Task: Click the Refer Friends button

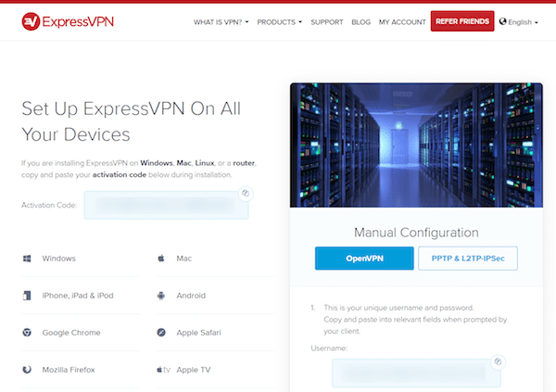Action: click(x=462, y=21)
